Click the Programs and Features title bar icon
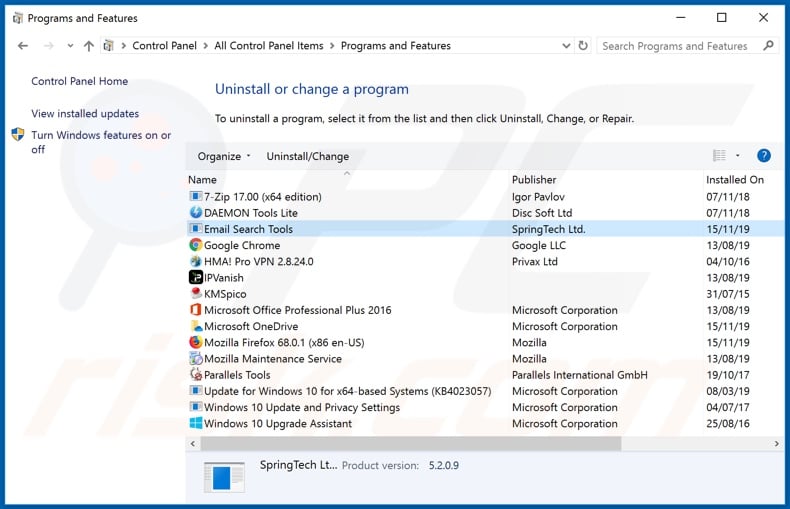 point(18,18)
